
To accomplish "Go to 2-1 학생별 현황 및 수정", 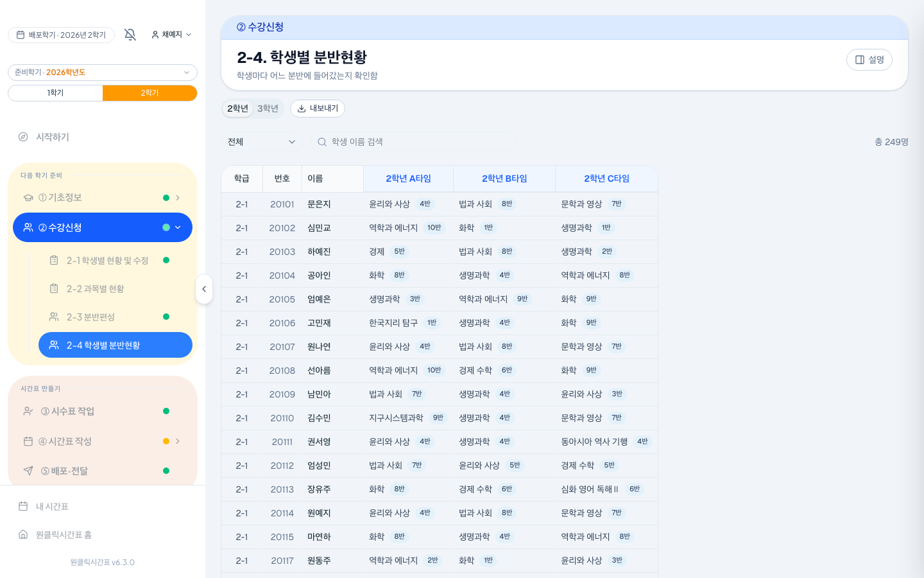I will point(116,260).
